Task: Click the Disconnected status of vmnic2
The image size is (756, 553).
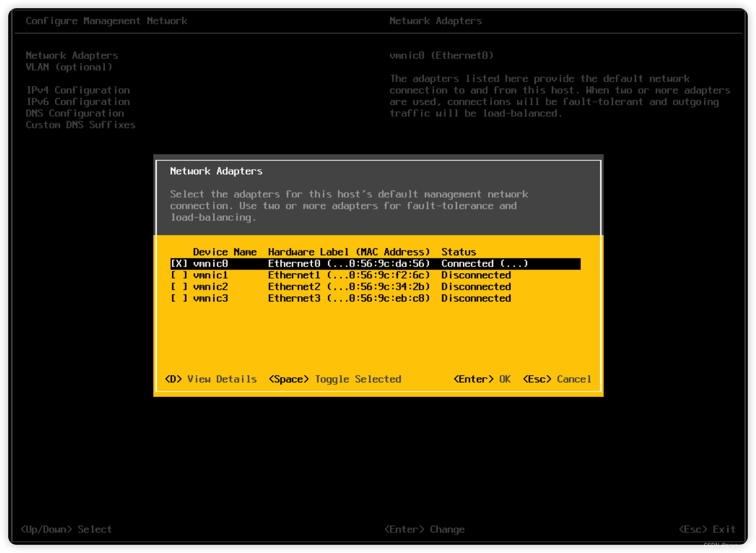Action: click(476, 286)
